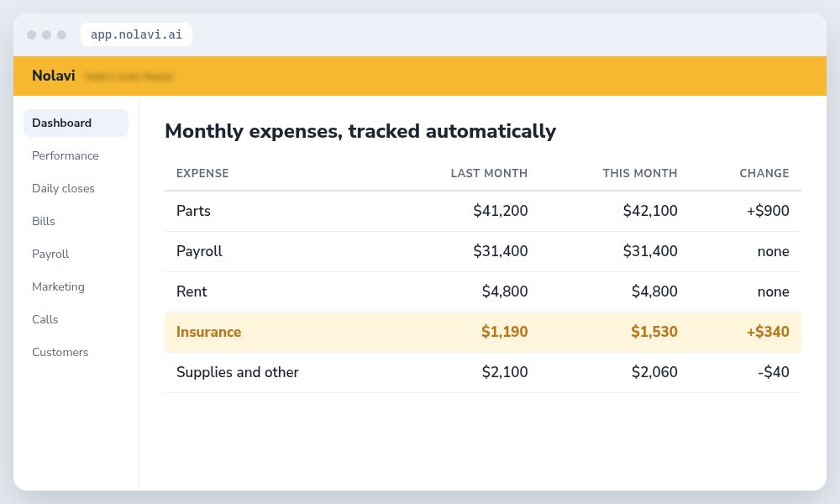This screenshot has width=840, height=504.
Task: Click the -$40 change value
Action: pos(773,372)
